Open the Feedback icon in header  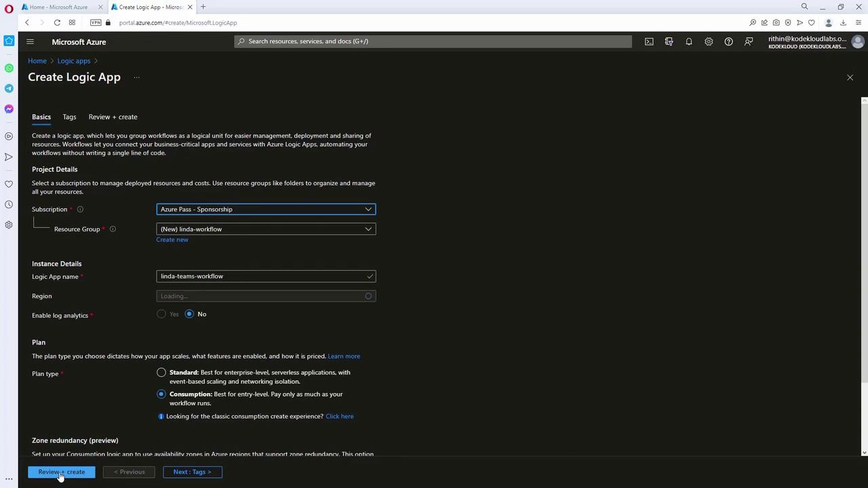click(749, 41)
